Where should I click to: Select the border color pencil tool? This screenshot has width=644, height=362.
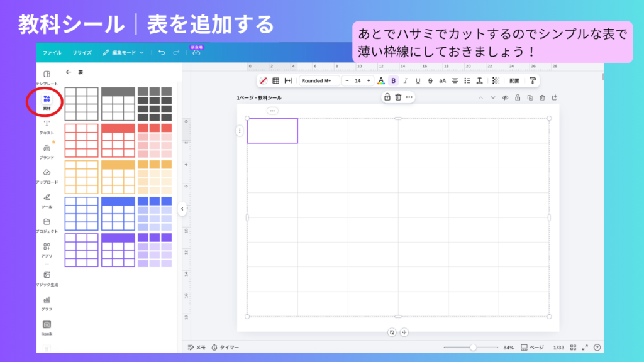coord(264,80)
